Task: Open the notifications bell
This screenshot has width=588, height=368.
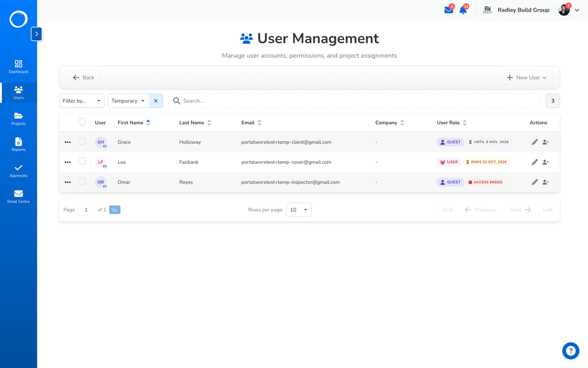Action: pos(463,10)
